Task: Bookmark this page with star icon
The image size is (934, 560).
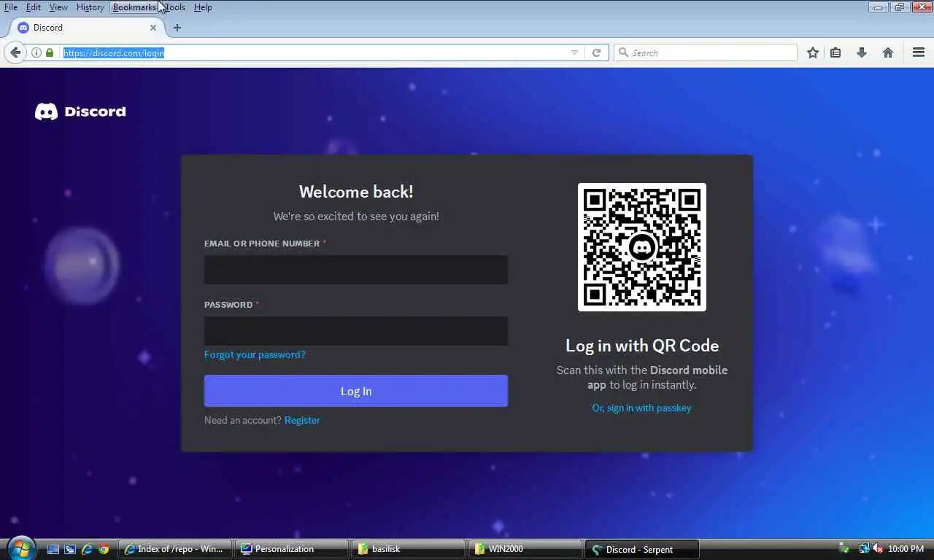Action: tap(812, 52)
